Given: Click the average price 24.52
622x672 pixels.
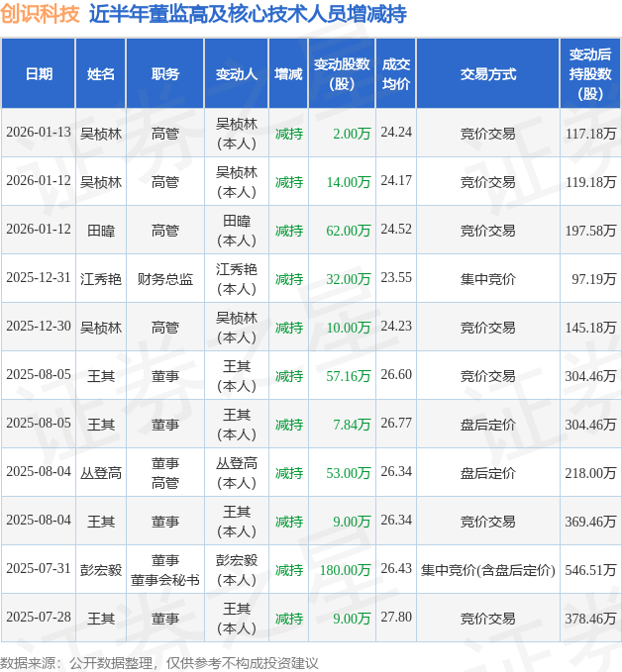Looking at the screenshot, I should click(x=396, y=229).
